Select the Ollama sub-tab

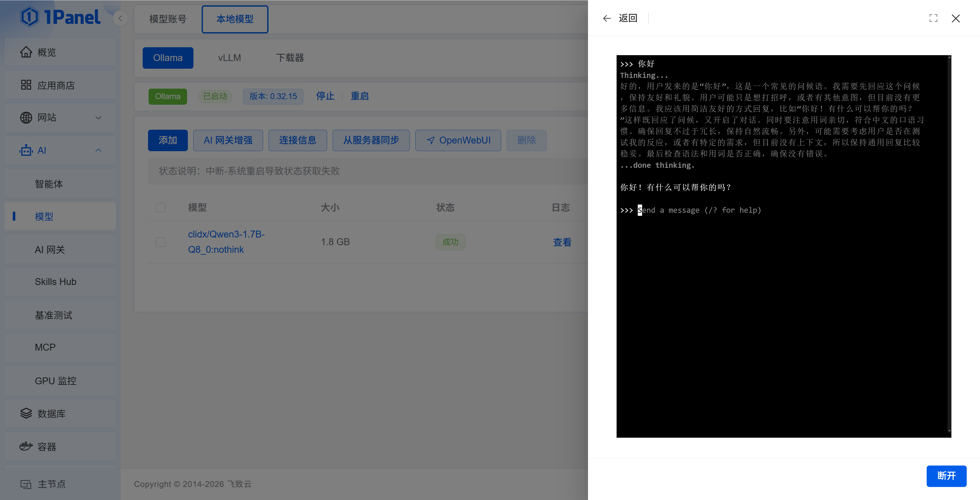168,58
